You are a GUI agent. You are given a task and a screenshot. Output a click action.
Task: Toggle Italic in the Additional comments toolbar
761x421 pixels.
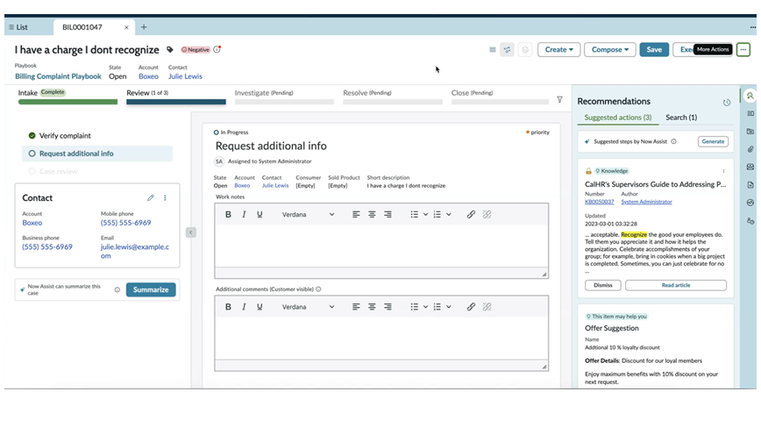244,307
